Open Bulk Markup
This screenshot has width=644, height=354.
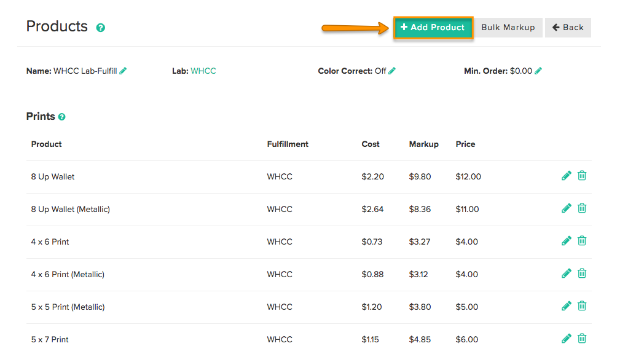[x=508, y=28]
